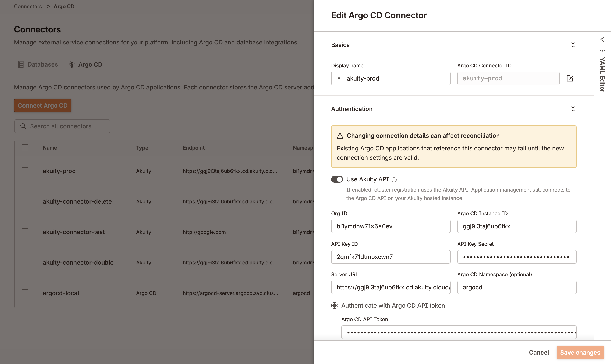
Task: Check the akuity-connector-delete row checkbox
Action: click(x=25, y=201)
